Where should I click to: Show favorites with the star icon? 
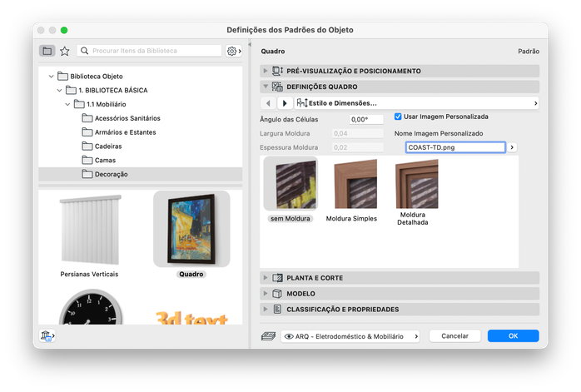[65, 51]
